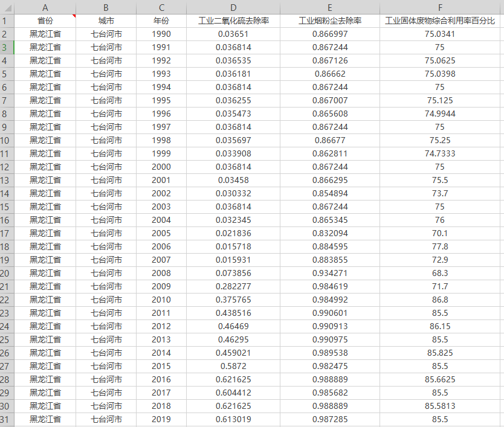This screenshot has height=427, width=504.
Task: Click the 城市 header cell
Action: [x=106, y=21]
